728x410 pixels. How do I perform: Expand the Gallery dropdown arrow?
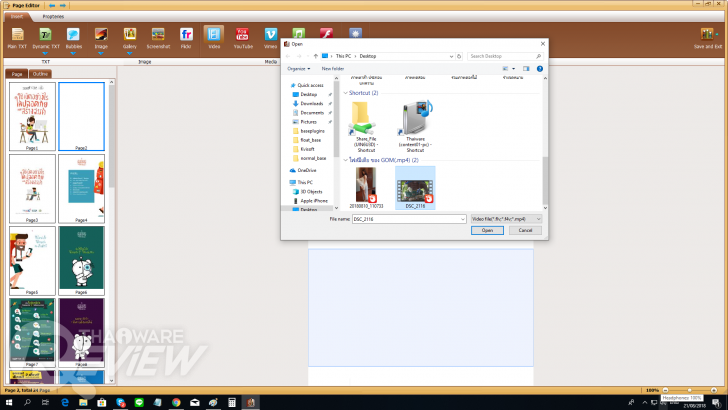130,53
